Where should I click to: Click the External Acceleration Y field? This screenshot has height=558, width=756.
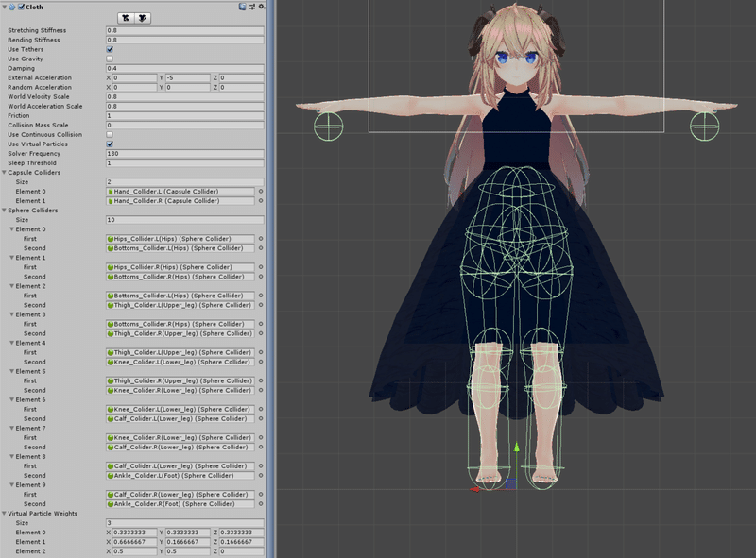tap(187, 77)
